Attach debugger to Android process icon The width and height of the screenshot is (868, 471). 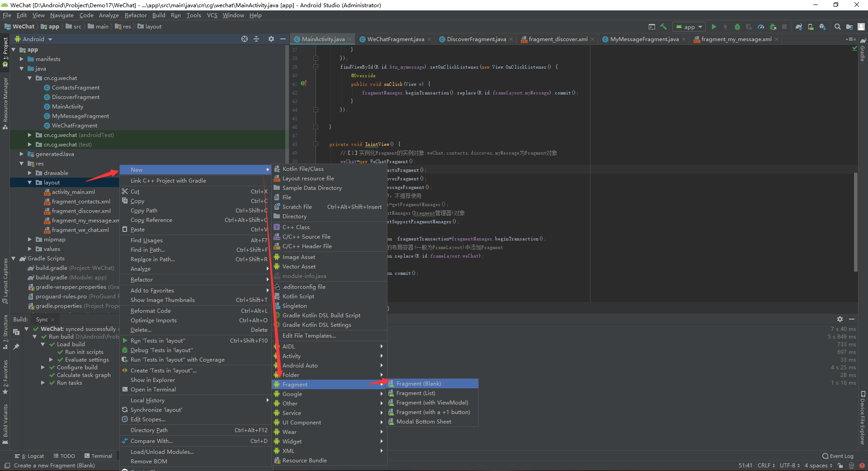coord(773,27)
